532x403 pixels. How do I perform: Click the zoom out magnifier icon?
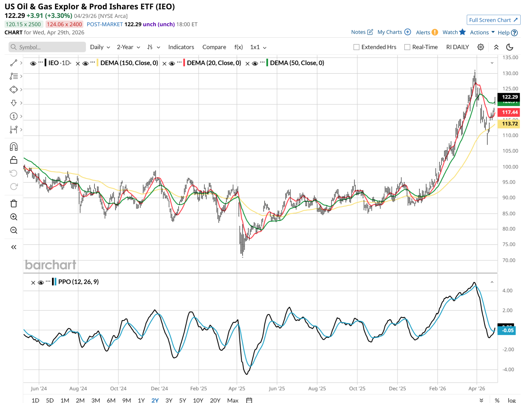(x=14, y=230)
